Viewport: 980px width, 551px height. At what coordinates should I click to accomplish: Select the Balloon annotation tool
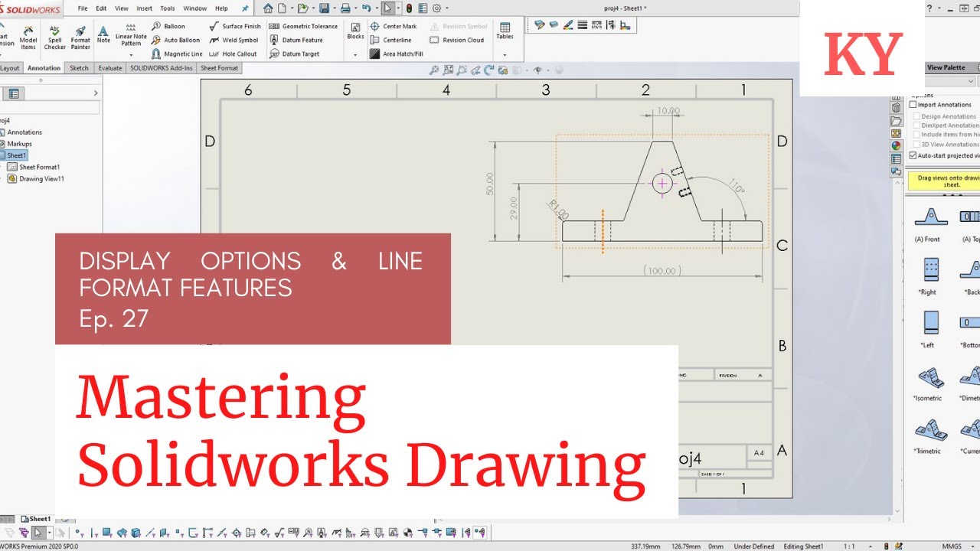coord(169,26)
